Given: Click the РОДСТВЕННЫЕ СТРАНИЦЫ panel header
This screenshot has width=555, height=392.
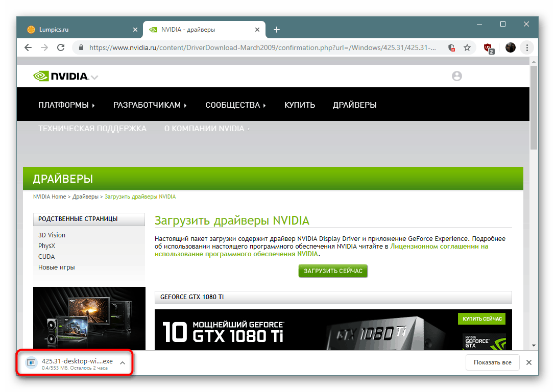Looking at the screenshot, I should tap(89, 219).
